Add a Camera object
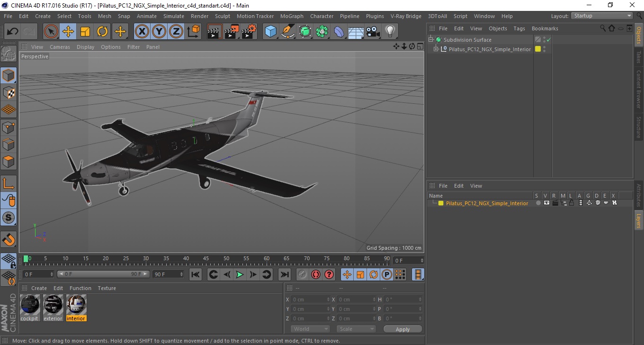This screenshot has height=345, width=644. click(373, 32)
